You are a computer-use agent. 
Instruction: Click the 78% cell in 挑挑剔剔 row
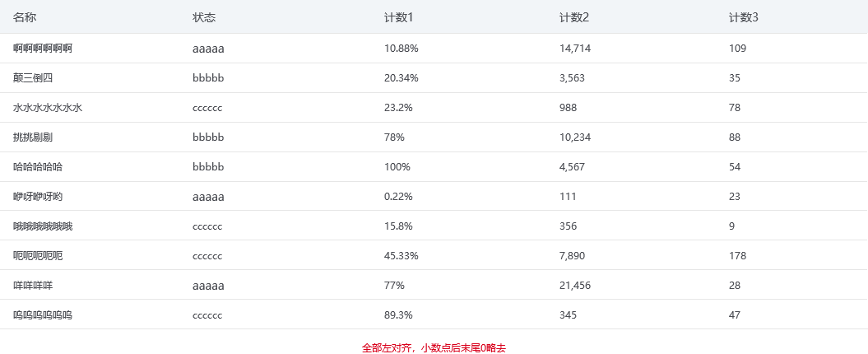click(x=394, y=137)
